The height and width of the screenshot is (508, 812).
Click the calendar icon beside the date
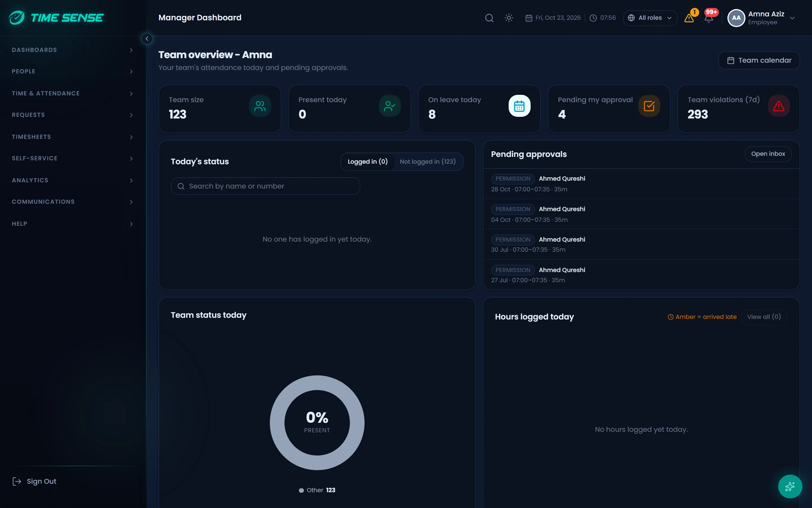point(529,18)
